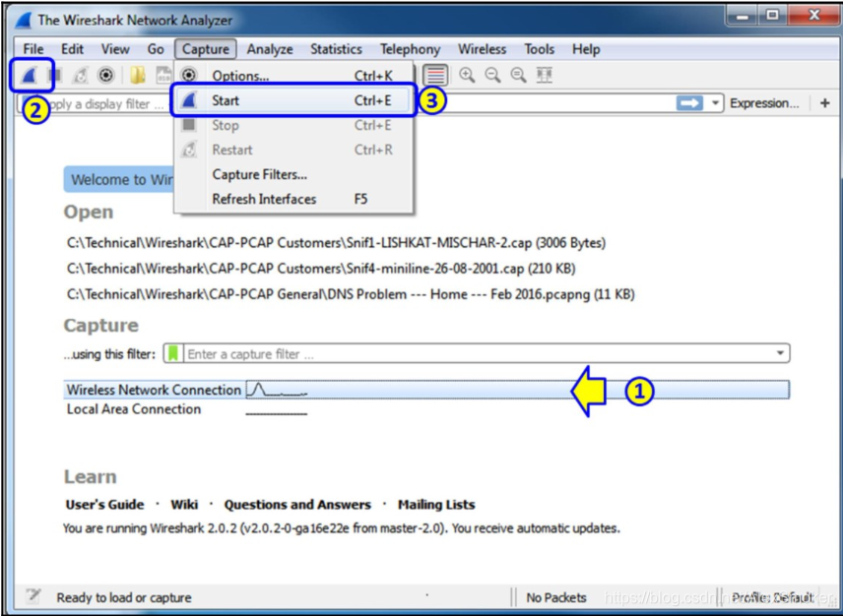Choose Restart in the Capture menu
This screenshot has height=616, width=843.
293,150
